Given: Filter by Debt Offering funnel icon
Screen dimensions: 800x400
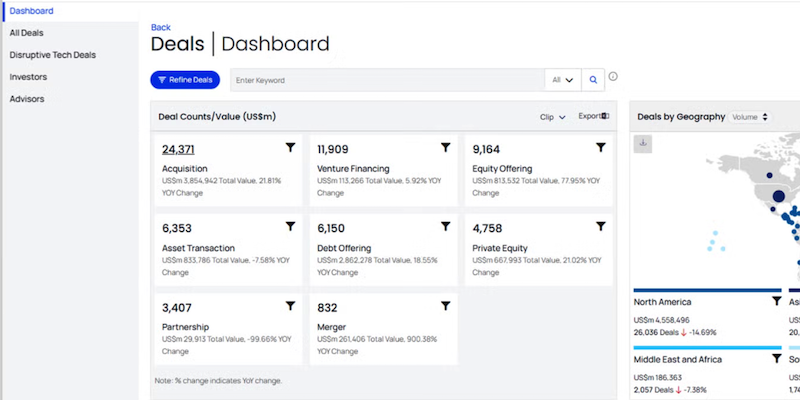Looking at the screenshot, I should point(445,227).
